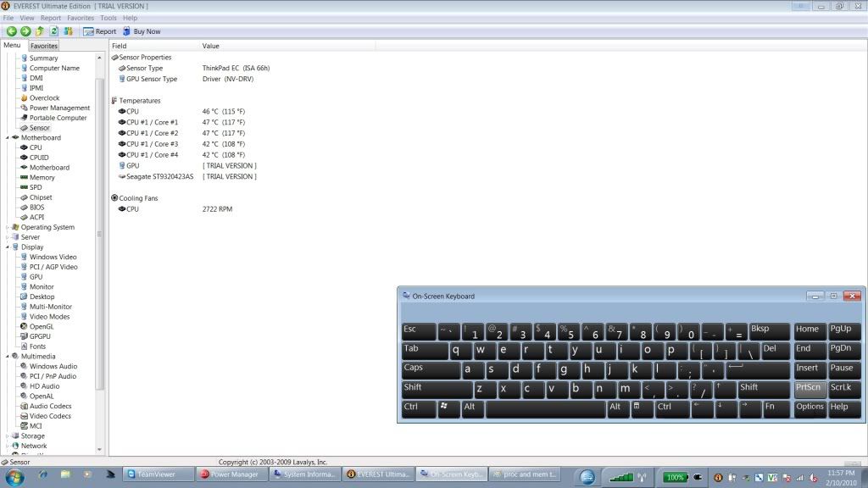Select IPMI tree item
The width and height of the screenshot is (868, 488).
[x=36, y=88]
